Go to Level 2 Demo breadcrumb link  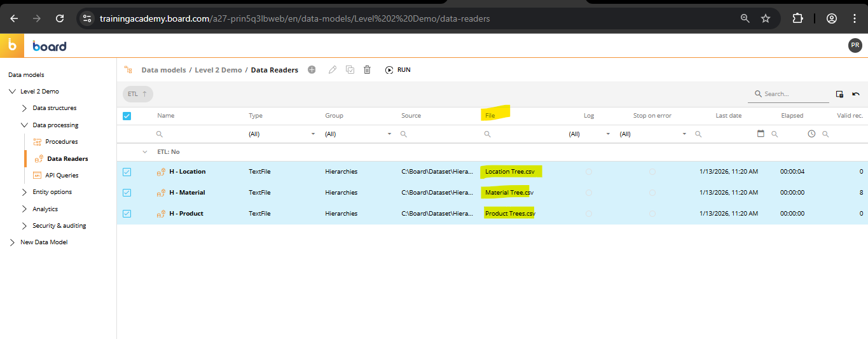(x=218, y=70)
